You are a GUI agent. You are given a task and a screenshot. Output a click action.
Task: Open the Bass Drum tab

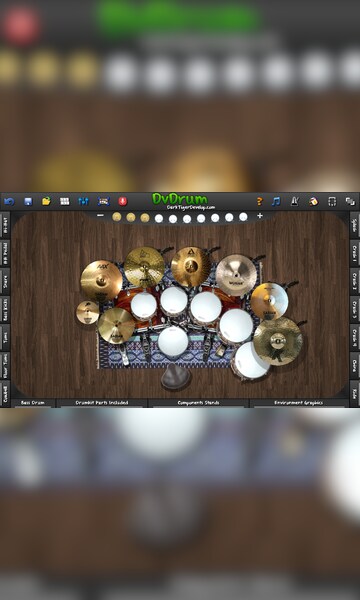pos(33,403)
